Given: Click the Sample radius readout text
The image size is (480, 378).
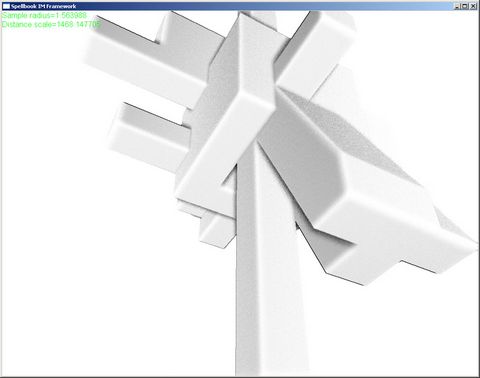Looking at the screenshot, I should pyautogui.click(x=44, y=15).
